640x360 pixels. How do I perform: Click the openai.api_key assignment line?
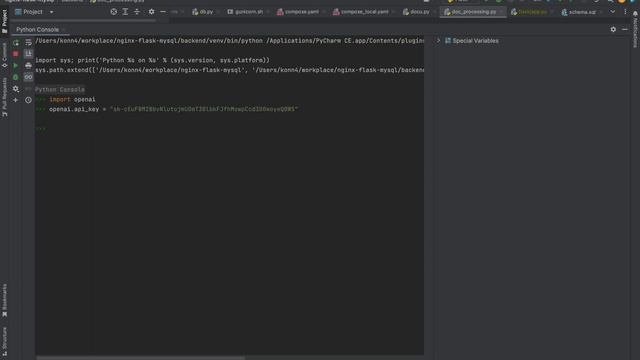[173, 109]
